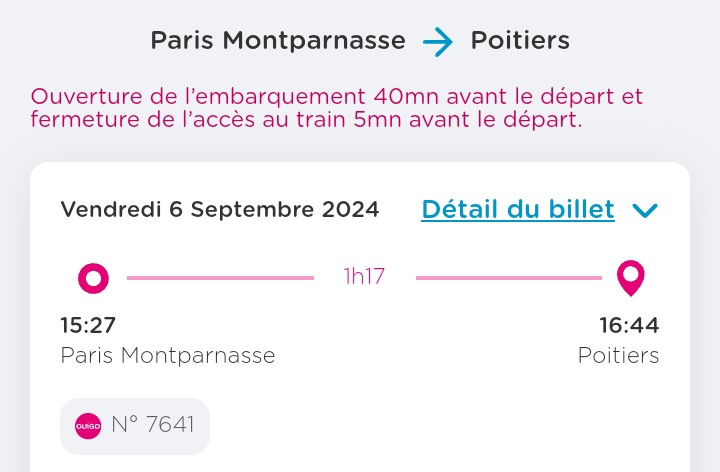Image resolution: width=720 pixels, height=472 pixels.
Task: Click the pink OUIGO logo
Action: 88,426
